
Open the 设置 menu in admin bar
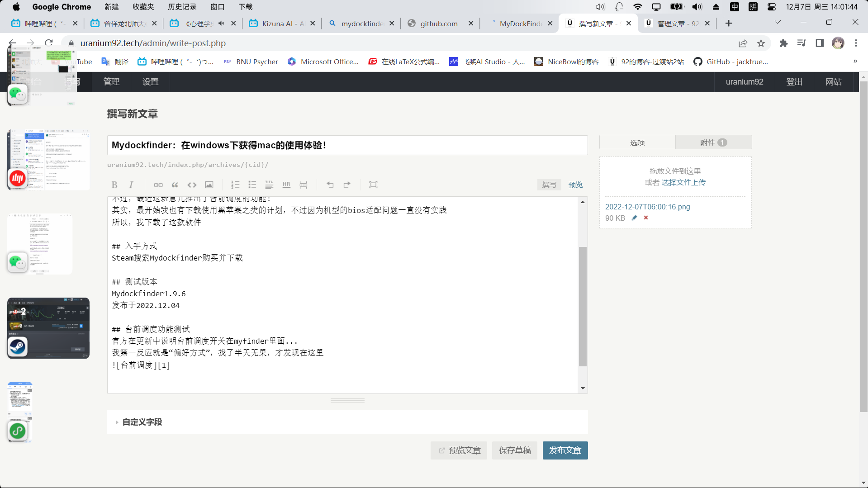[x=150, y=82]
